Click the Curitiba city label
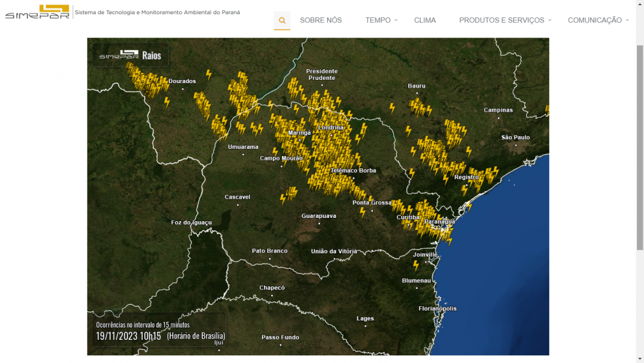Image resolution: width=644 pixels, height=363 pixels. coord(408,217)
